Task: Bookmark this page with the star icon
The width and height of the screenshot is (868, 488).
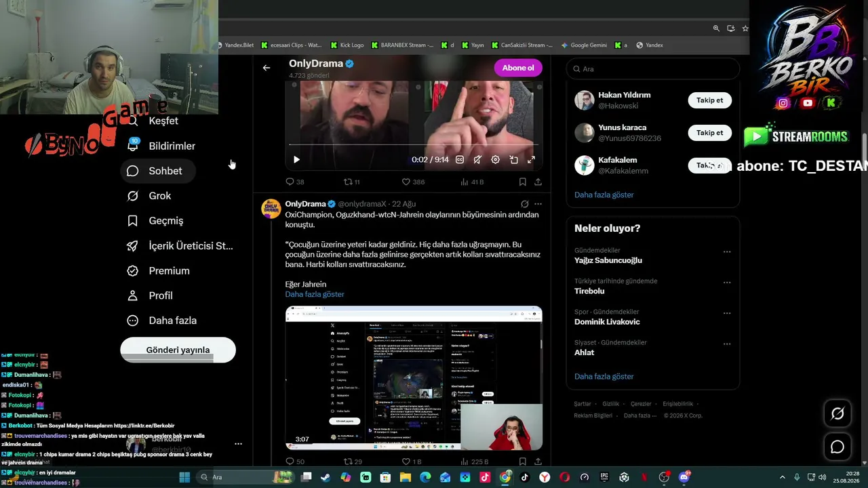Action: click(x=745, y=28)
